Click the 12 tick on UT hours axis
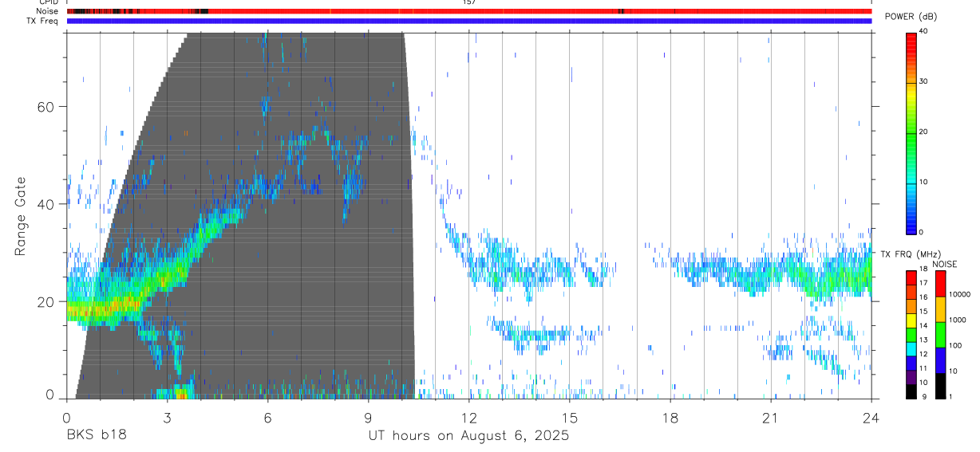 468,417
